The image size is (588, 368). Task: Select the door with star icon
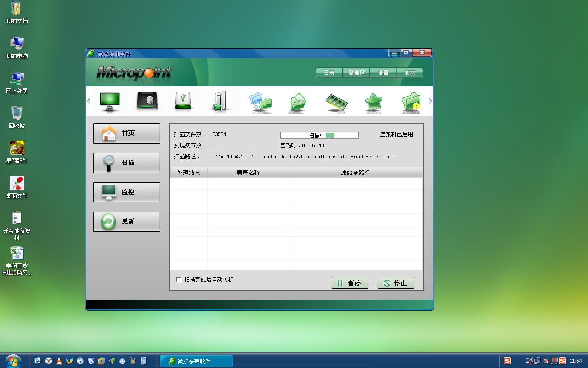pyautogui.click(x=220, y=101)
